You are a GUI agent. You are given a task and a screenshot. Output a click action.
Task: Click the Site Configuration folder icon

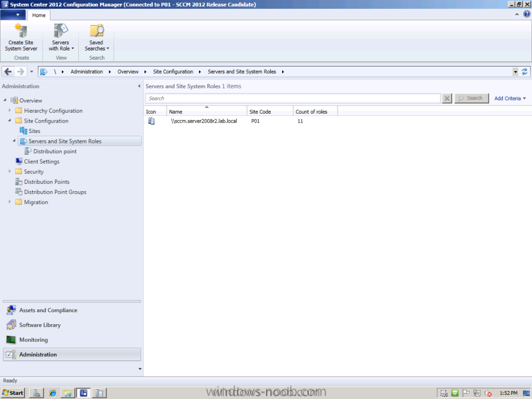(x=19, y=121)
